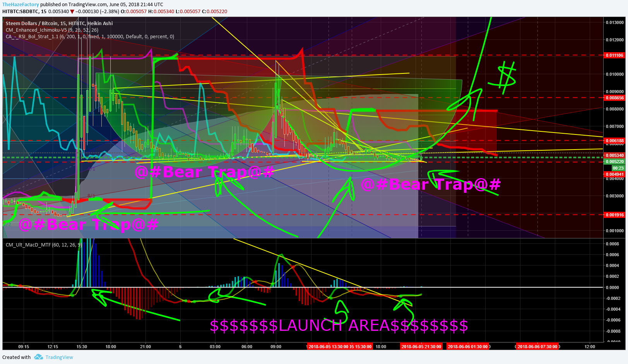Click the 15:30 time axis label

(82, 347)
